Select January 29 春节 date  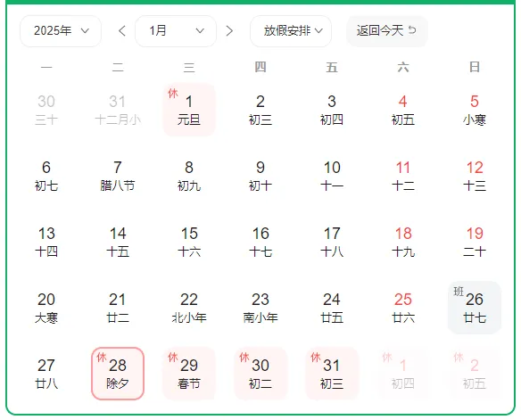point(189,374)
